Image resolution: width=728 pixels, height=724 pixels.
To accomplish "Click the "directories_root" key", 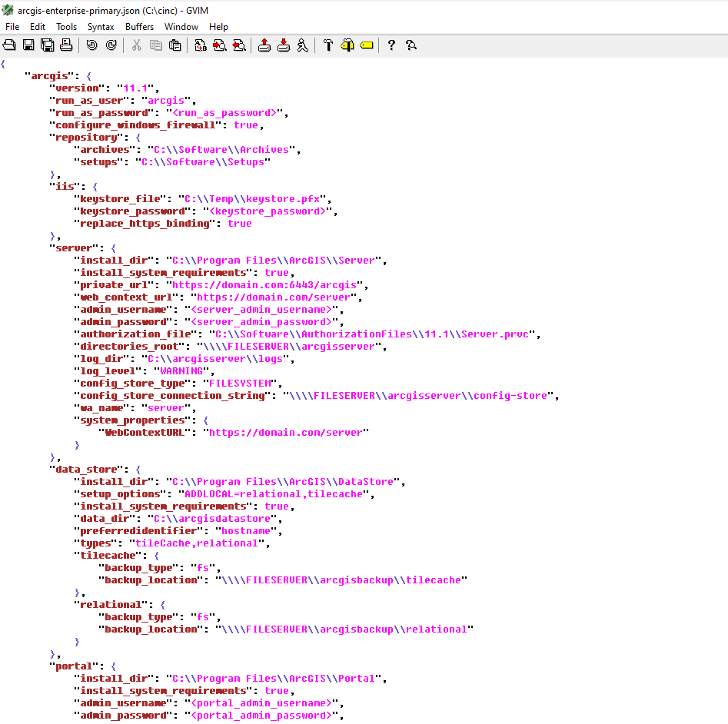I will click(129, 347).
